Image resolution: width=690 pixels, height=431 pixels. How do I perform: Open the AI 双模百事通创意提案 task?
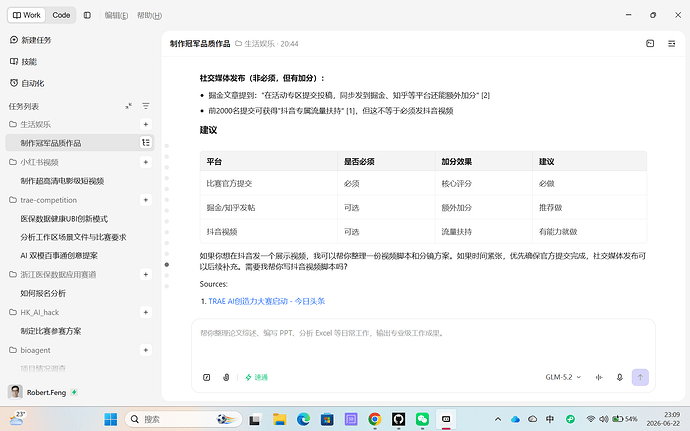(x=59, y=256)
